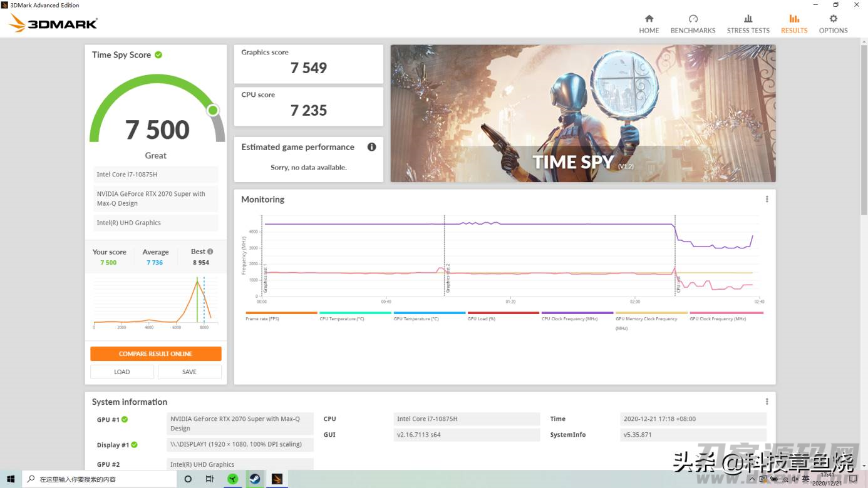Click the GPU #1 green check icon
The height and width of the screenshot is (488, 868).
click(125, 420)
